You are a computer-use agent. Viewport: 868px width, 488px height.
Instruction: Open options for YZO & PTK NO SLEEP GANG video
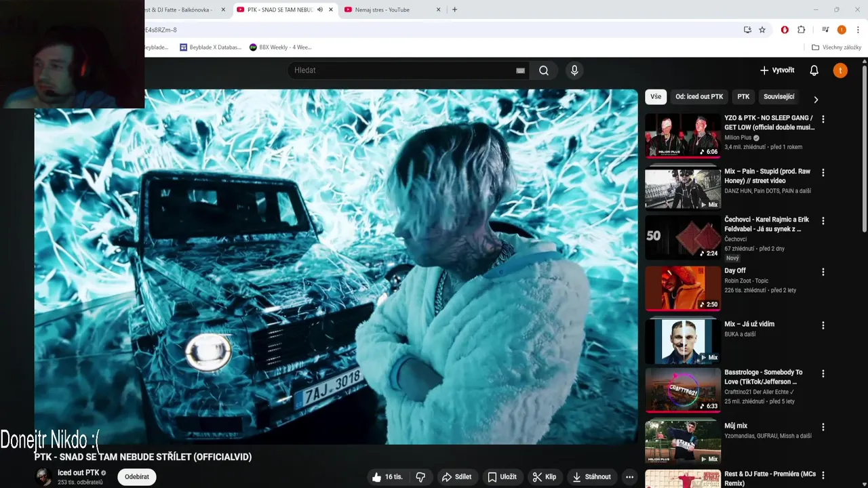(823, 119)
